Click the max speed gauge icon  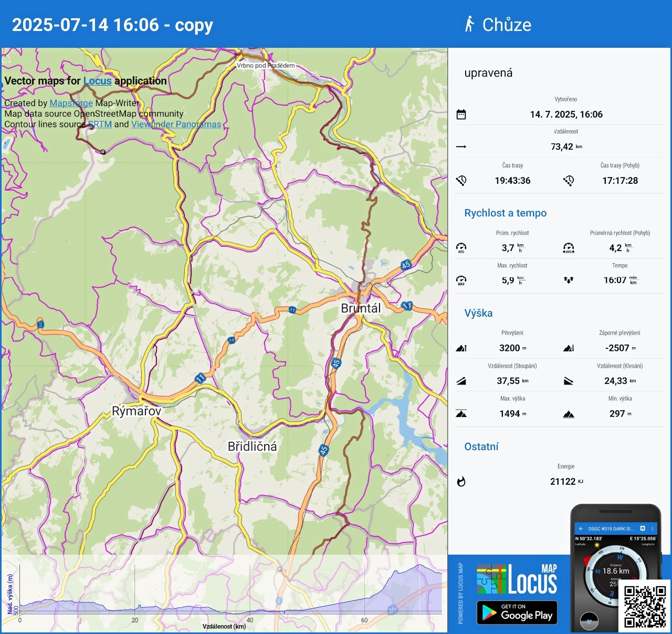click(461, 280)
